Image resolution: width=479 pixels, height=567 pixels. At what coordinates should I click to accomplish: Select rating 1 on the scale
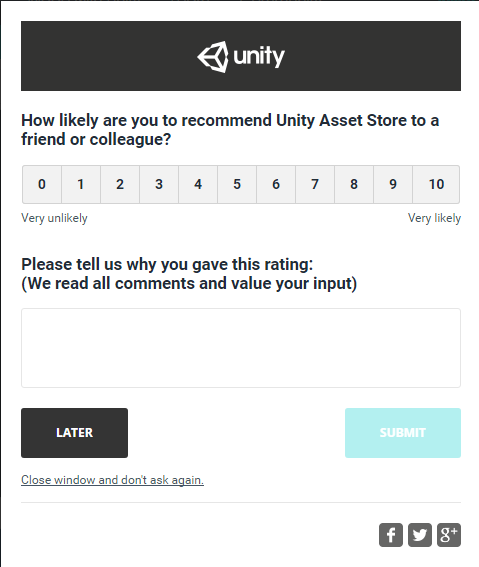click(x=81, y=184)
